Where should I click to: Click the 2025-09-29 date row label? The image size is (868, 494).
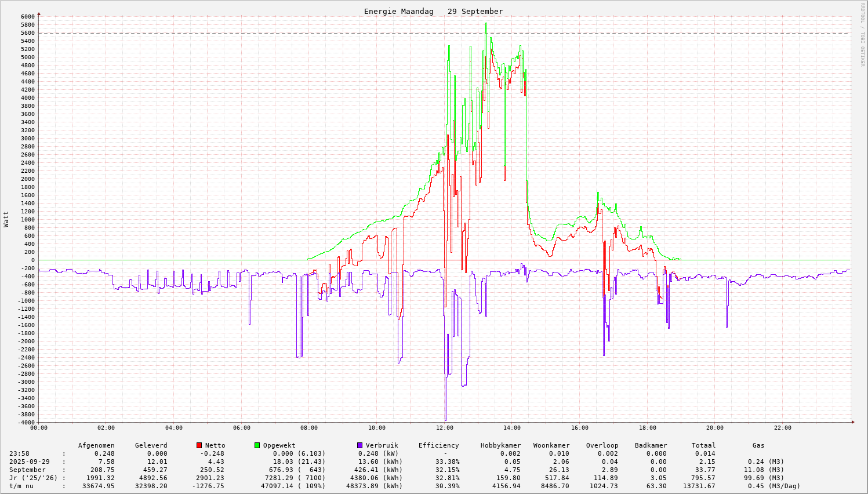29,462
